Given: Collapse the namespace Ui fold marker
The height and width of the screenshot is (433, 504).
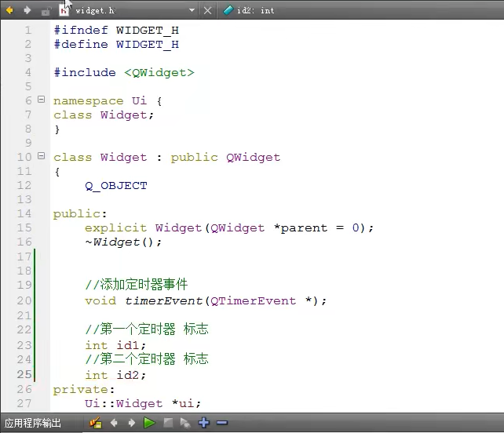Looking at the screenshot, I should point(41,100).
